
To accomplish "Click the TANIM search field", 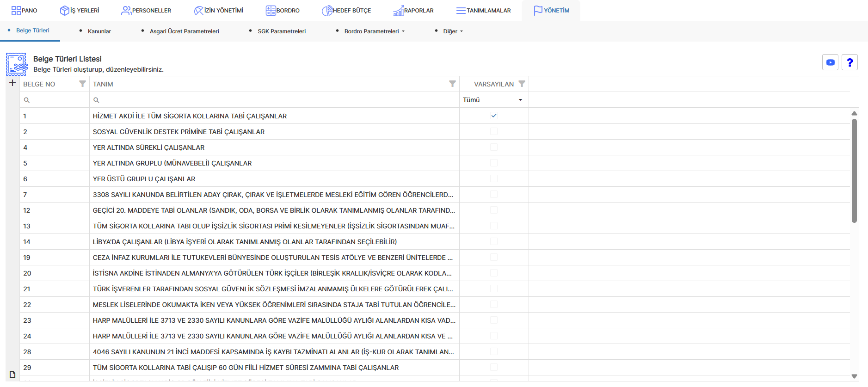I will click(274, 100).
